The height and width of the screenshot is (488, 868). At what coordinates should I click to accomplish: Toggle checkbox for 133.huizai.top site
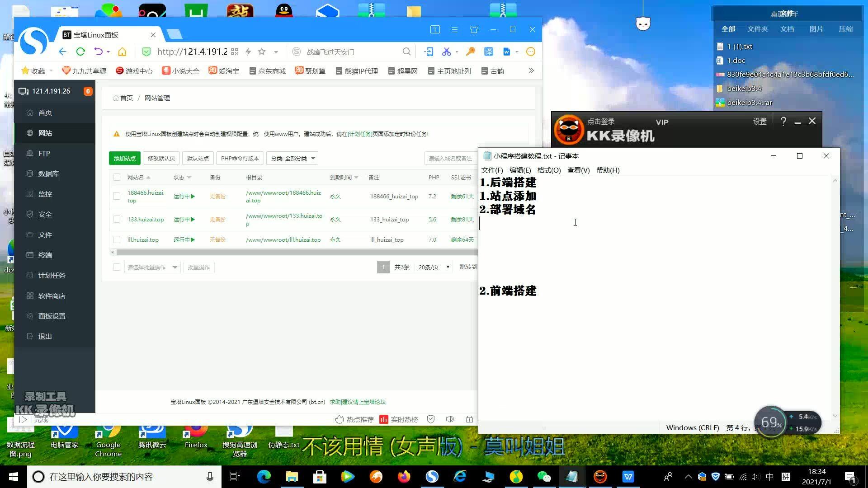(117, 219)
